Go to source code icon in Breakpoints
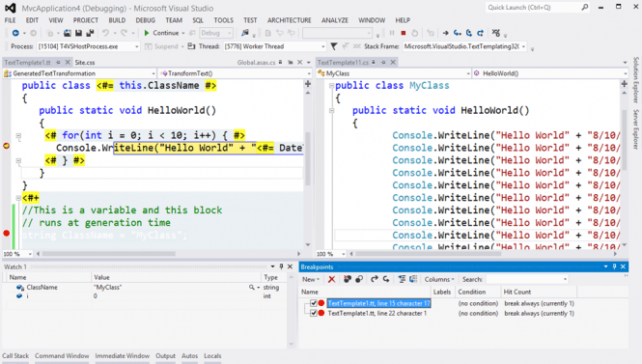The image size is (642, 364). pos(402,279)
